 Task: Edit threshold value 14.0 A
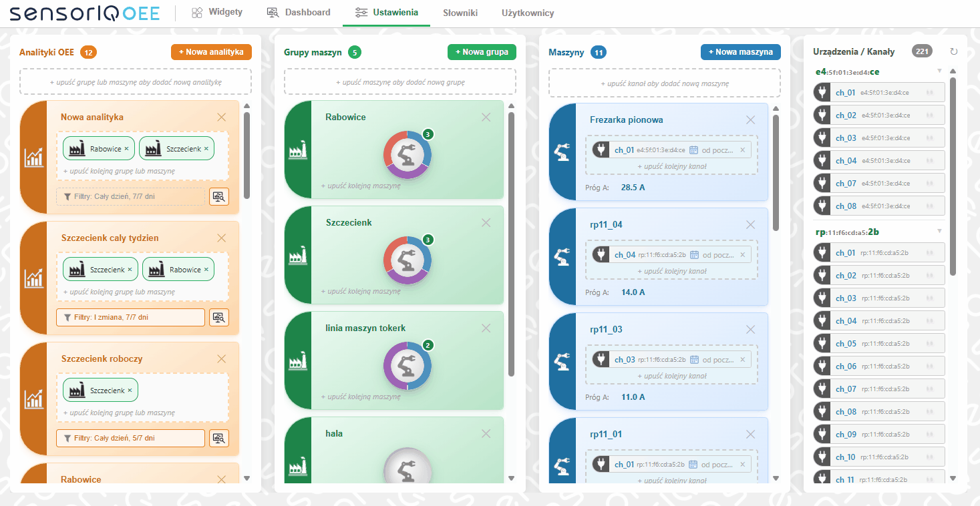pos(633,292)
